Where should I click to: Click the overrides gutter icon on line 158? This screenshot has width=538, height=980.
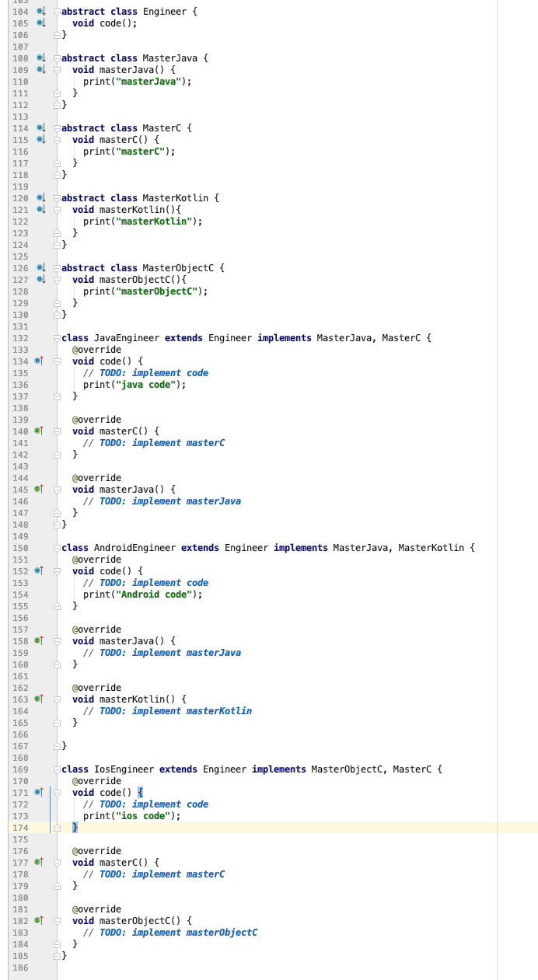(x=38, y=641)
